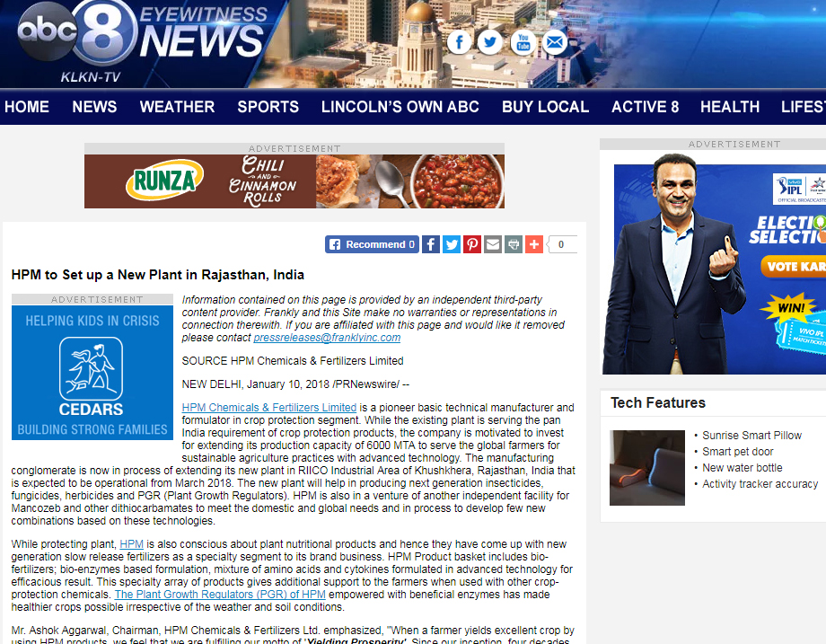Open the station's Facebook page in the header

[459, 42]
